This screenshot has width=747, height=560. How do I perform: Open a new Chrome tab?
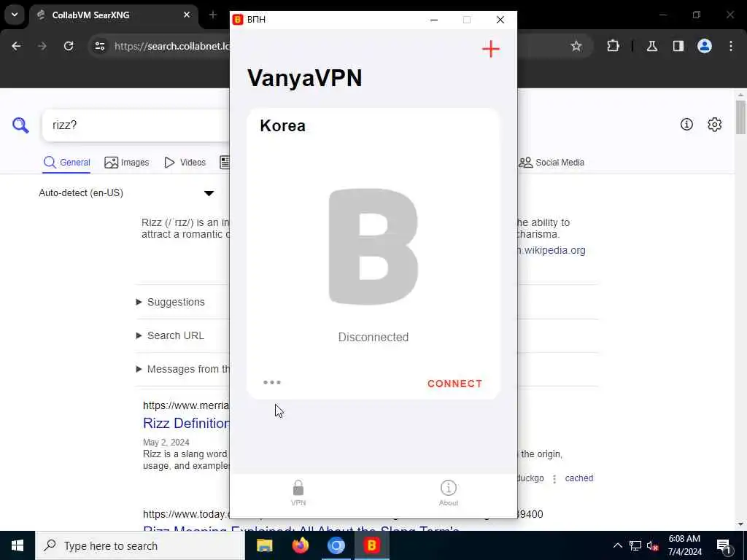[213, 15]
